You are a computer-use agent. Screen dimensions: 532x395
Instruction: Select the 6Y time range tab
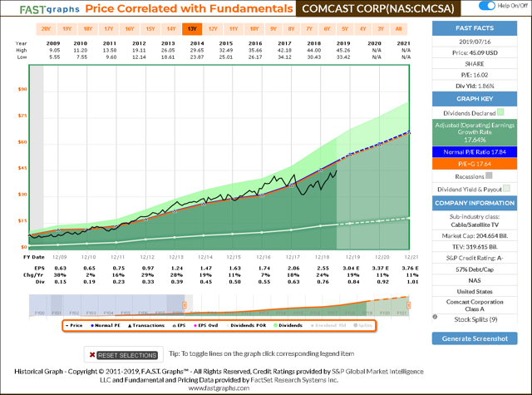click(327, 29)
